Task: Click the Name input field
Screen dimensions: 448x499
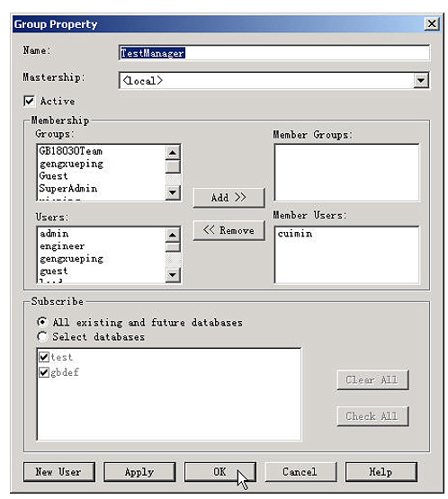Action: 273,53
